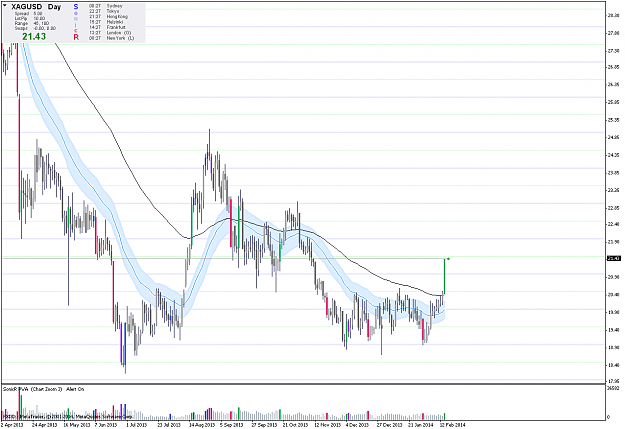The image size is (625, 429).
Task: Click the current price tag on price axis
Action: tap(614, 259)
